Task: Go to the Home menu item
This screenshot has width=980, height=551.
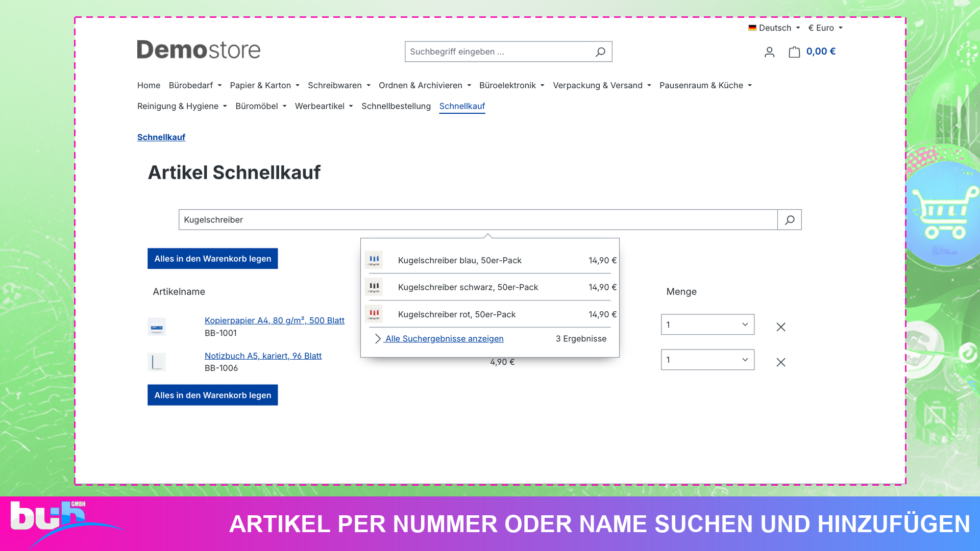Action: tap(149, 85)
